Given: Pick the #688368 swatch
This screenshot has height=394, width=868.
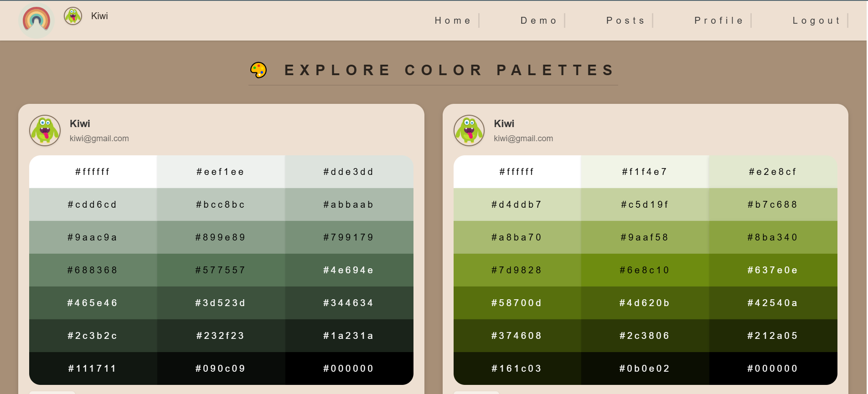Looking at the screenshot, I should click(93, 270).
